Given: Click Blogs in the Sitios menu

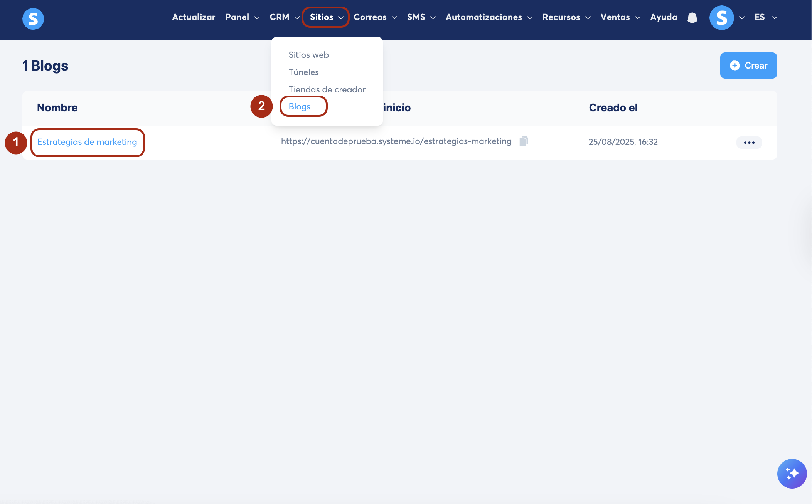Looking at the screenshot, I should click(x=299, y=106).
